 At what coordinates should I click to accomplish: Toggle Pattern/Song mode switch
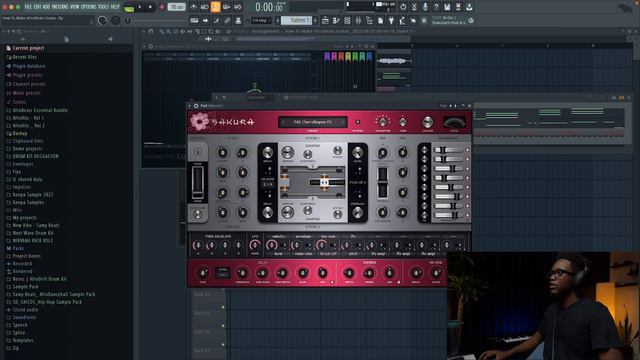point(129,7)
